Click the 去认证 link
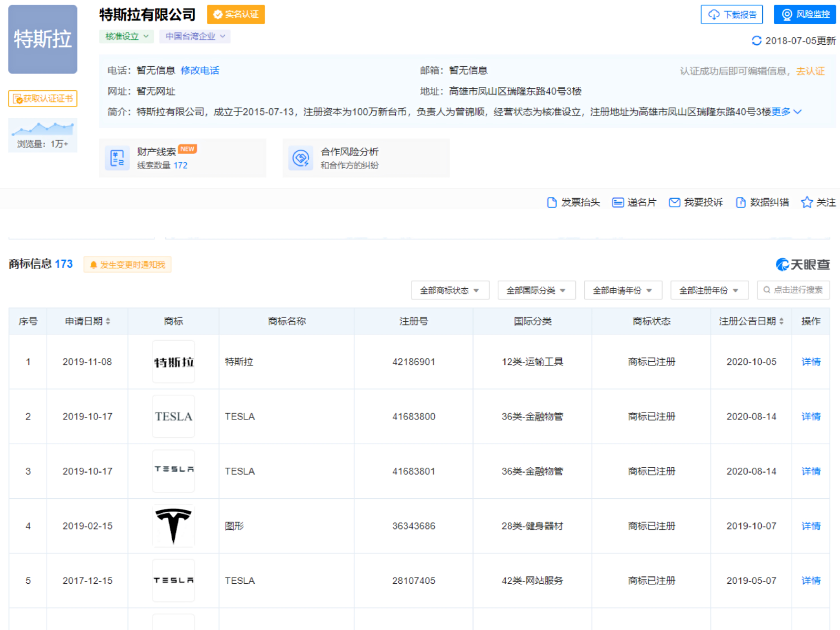 pyautogui.click(x=810, y=71)
